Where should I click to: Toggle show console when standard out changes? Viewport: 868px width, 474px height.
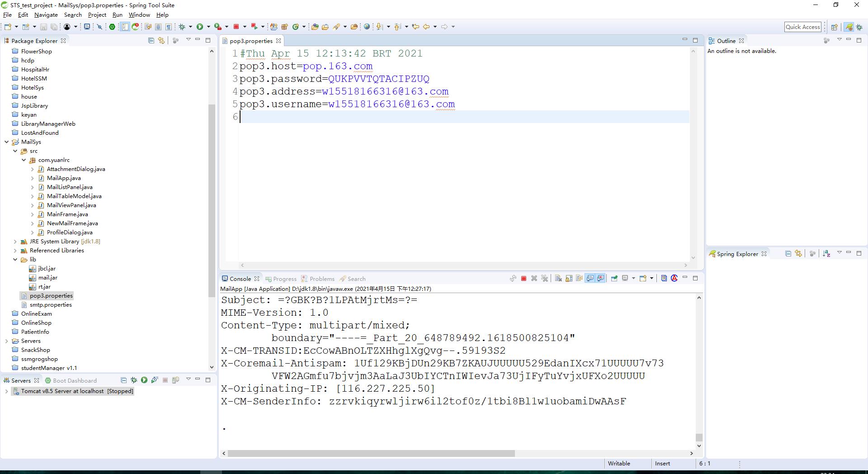[x=590, y=279]
